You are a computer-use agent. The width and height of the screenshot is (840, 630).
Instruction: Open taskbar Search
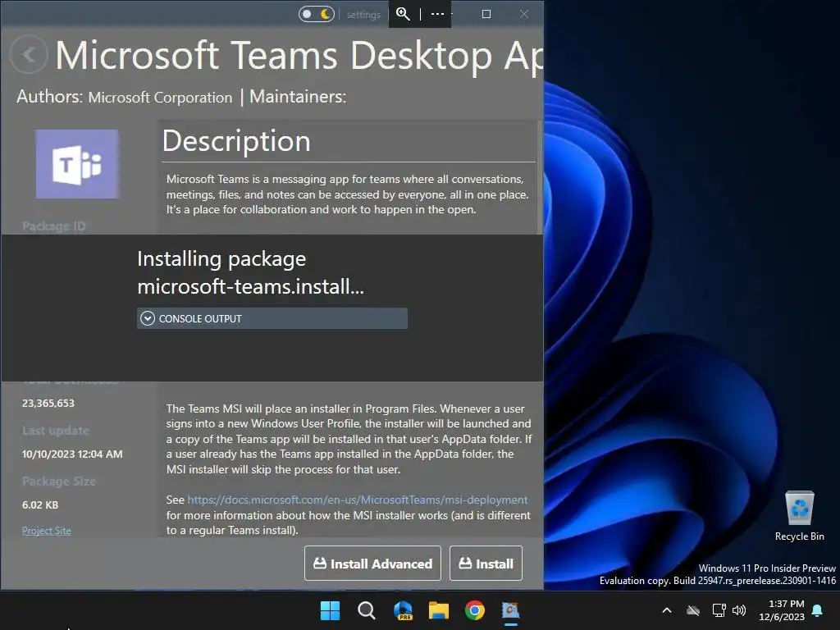367,610
